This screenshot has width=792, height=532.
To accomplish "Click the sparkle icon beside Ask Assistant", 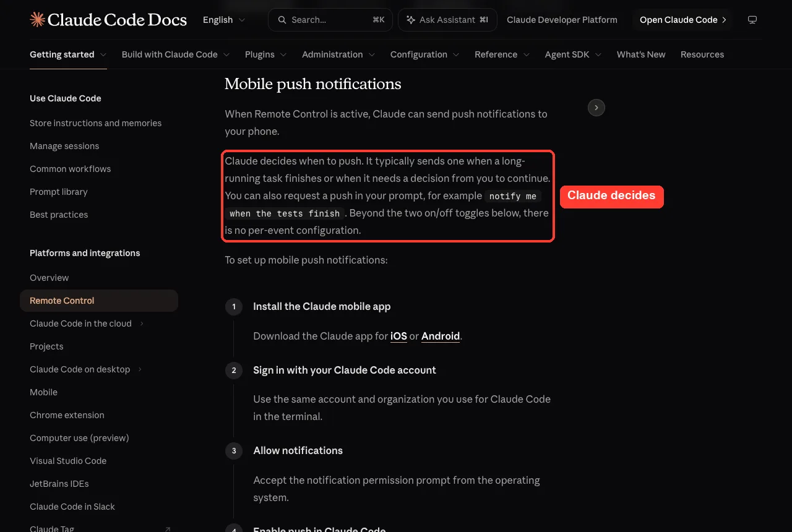I will 411,20.
